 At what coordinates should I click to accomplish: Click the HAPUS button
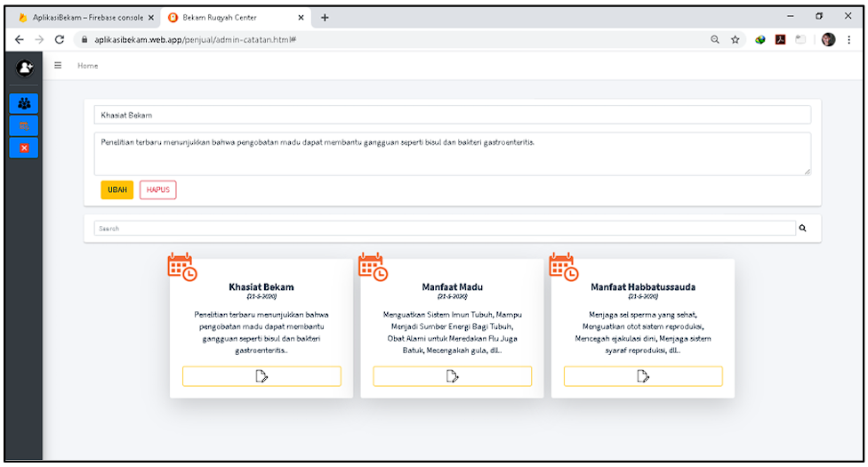(157, 189)
